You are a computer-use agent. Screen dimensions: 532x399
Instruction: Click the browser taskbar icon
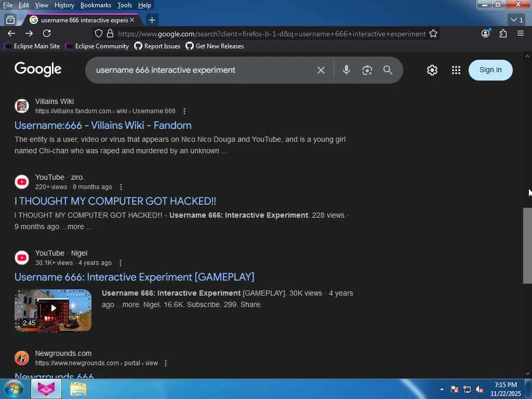(x=46, y=389)
